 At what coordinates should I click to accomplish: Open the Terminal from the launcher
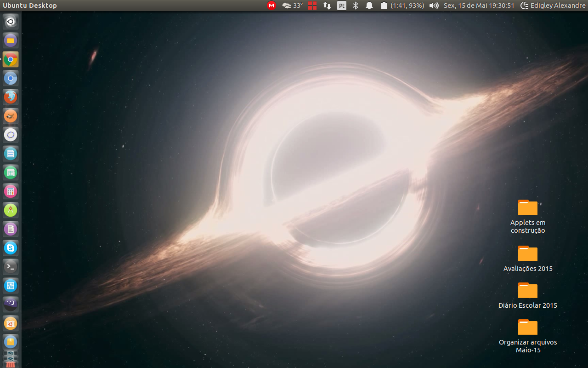coord(11,267)
